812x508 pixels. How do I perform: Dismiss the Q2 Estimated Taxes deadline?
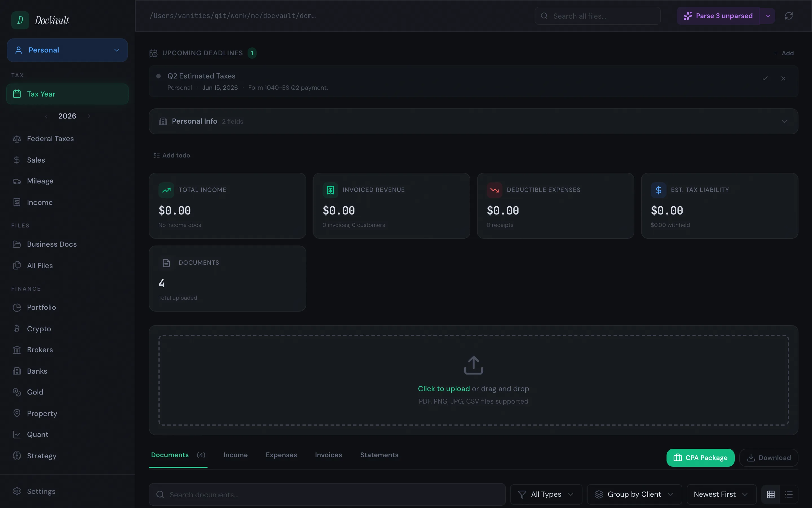[x=783, y=78]
